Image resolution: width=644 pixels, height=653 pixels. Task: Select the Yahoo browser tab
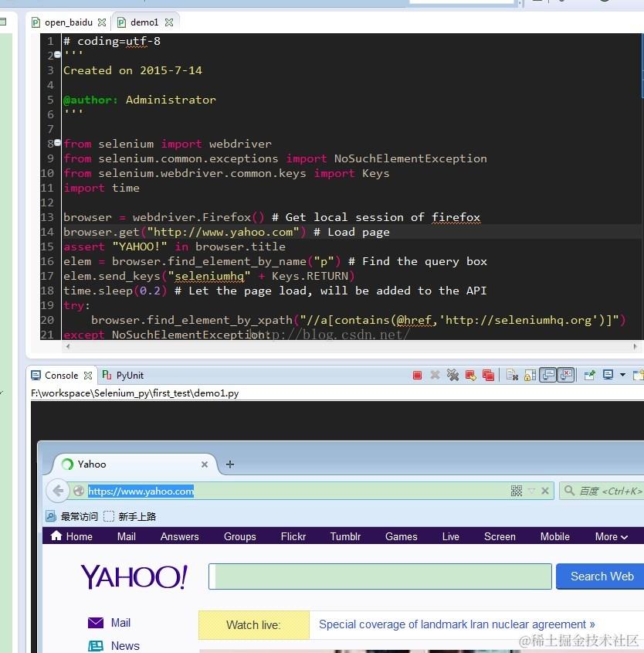pyautogui.click(x=133, y=464)
